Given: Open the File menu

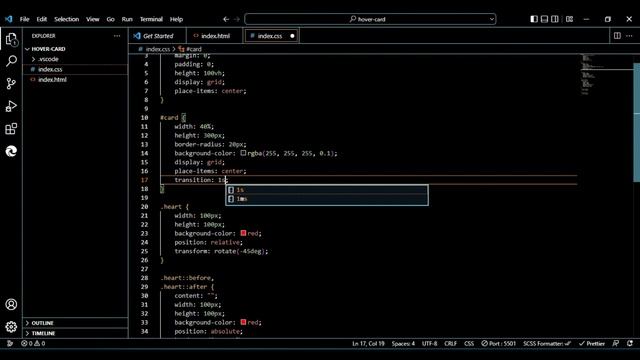Looking at the screenshot, I should pos(24,19).
